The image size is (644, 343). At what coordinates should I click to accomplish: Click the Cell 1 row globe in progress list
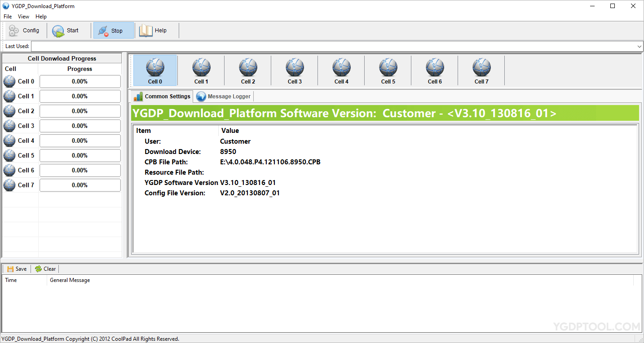click(9, 96)
